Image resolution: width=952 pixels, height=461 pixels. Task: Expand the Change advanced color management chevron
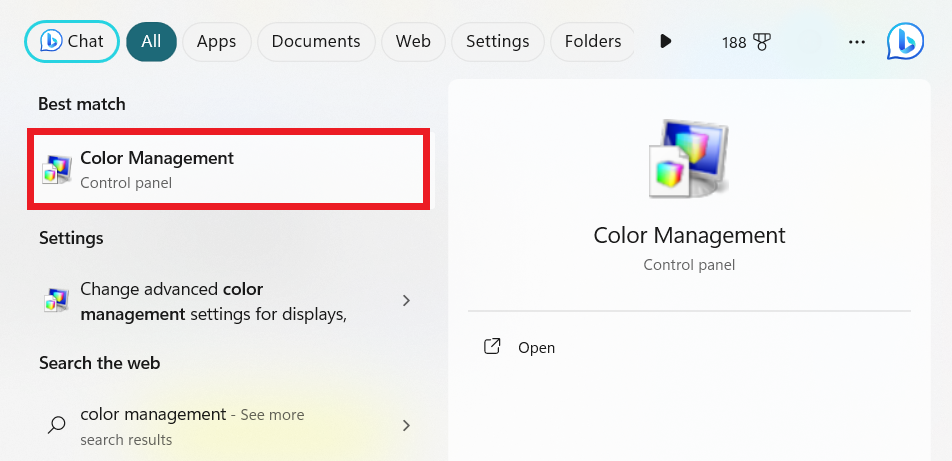pyautogui.click(x=406, y=301)
